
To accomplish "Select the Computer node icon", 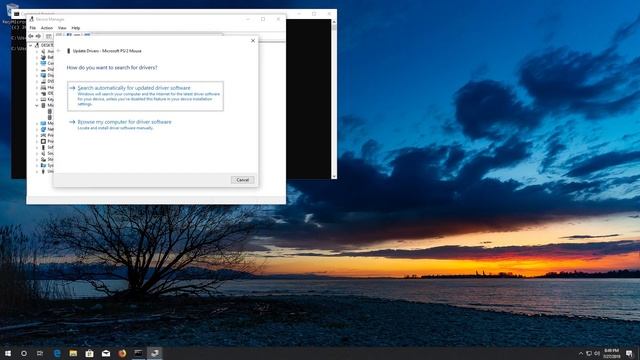I will click(43, 63).
